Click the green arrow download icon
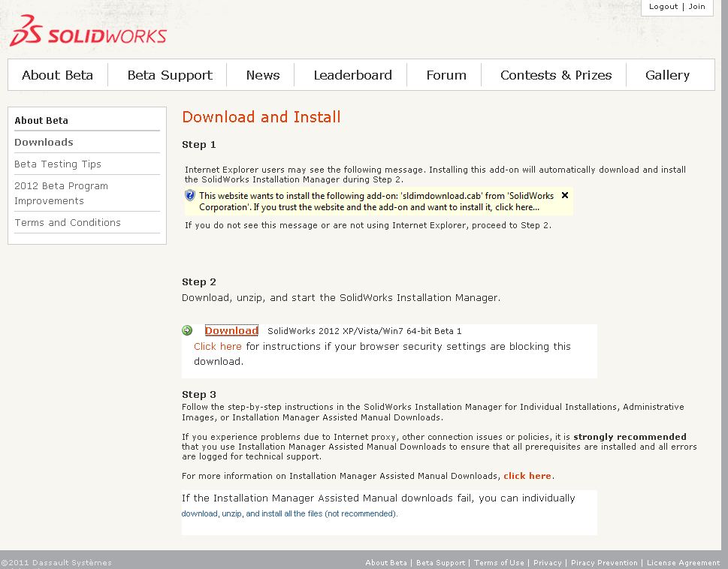This screenshot has height=569, width=728. coord(187,330)
